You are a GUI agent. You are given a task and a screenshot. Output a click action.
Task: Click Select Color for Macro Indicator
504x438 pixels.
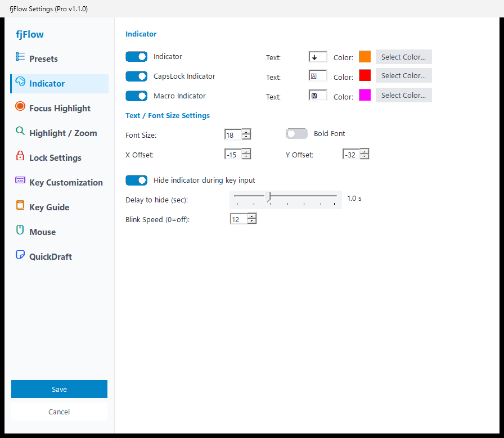[x=403, y=95]
